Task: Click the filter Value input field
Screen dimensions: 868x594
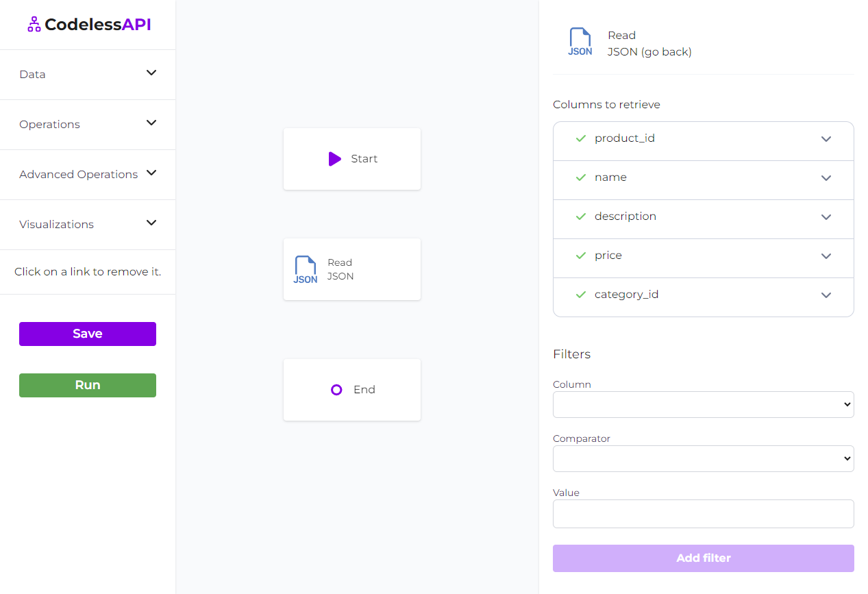Action: 703,514
